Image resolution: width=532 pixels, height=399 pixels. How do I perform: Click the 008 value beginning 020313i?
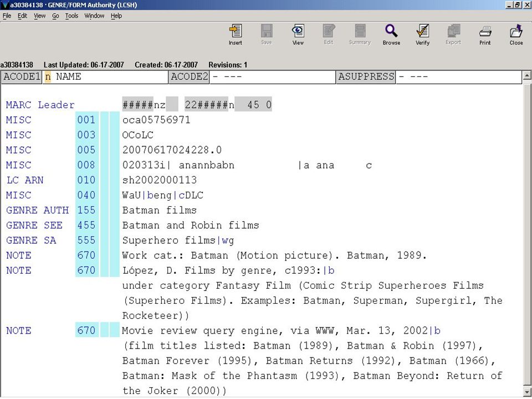(247, 165)
